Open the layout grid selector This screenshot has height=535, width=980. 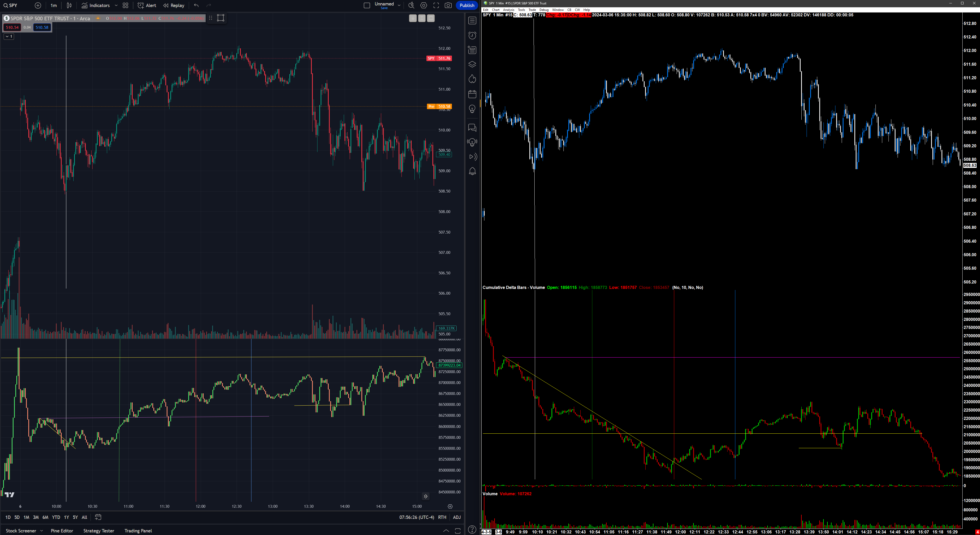point(126,5)
